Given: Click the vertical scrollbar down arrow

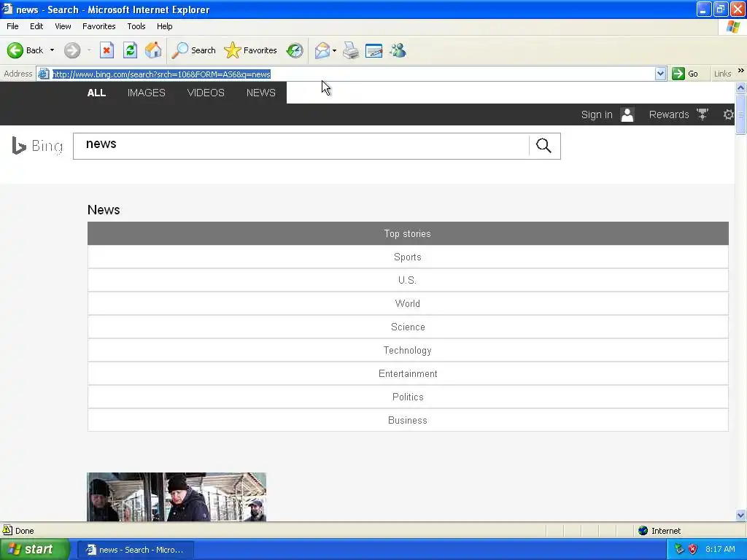Looking at the screenshot, I should [x=741, y=515].
